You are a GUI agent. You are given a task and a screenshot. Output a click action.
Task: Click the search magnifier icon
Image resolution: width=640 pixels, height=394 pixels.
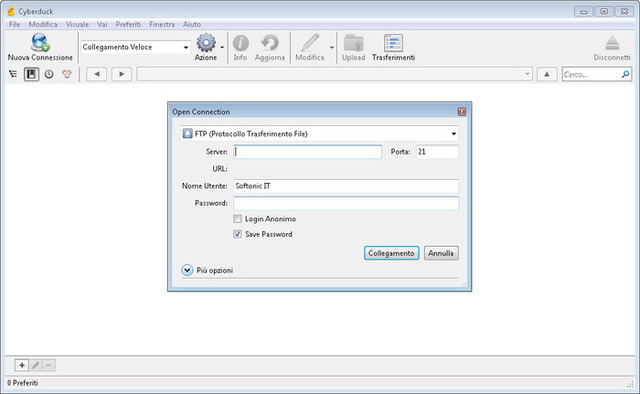point(625,74)
